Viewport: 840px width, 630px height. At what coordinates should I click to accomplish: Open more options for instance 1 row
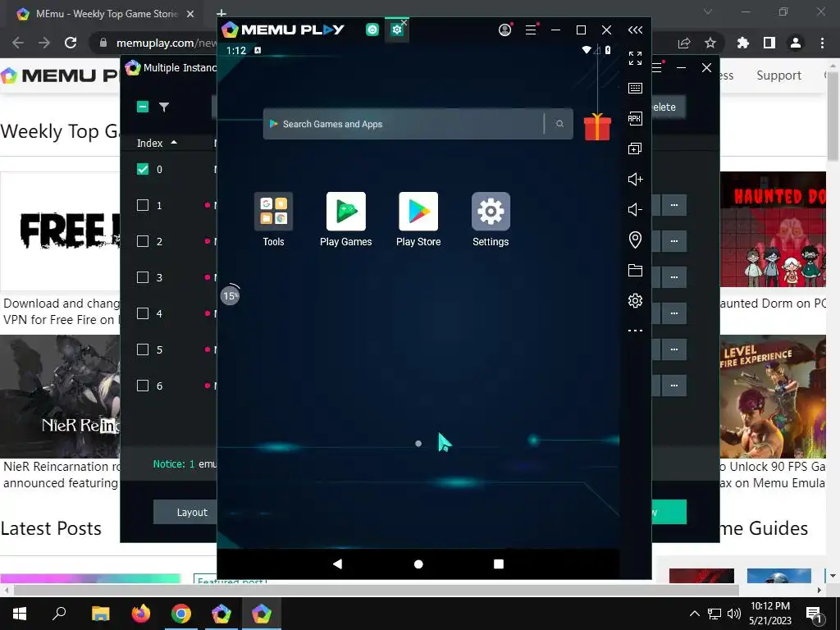pyautogui.click(x=674, y=205)
